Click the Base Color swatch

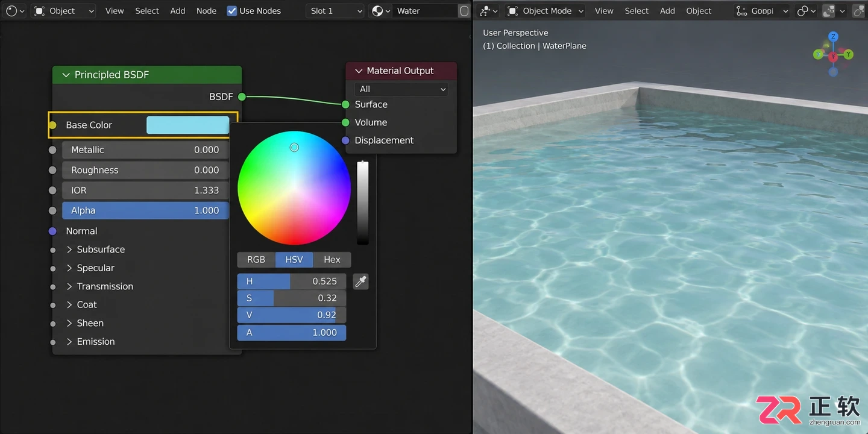188,125
